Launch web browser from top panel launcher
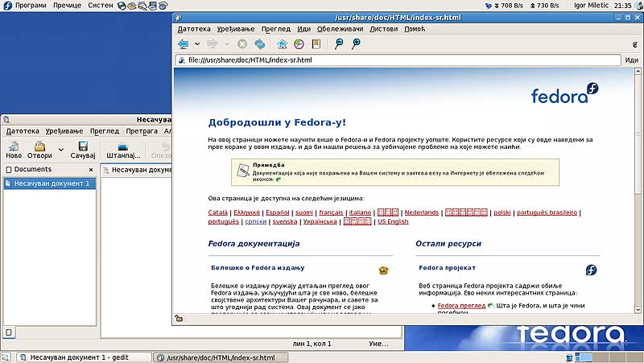 [x=122, y=6]
